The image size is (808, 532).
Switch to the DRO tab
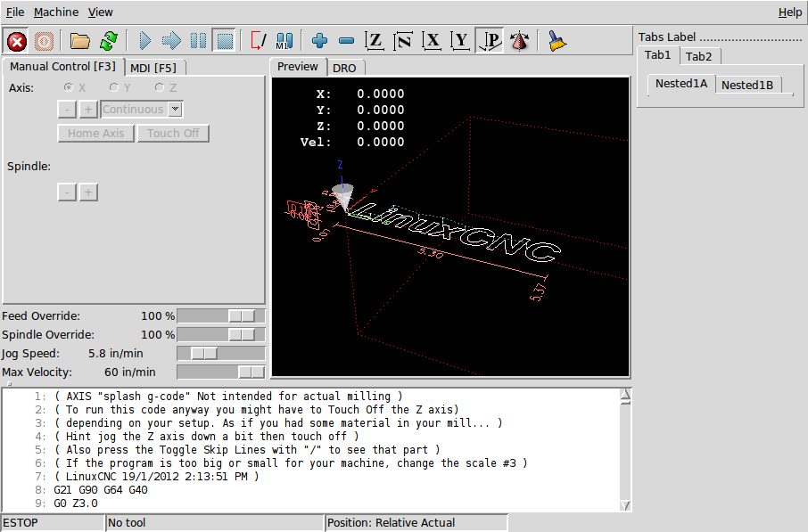pyautogui.click(x=344, y=68)
